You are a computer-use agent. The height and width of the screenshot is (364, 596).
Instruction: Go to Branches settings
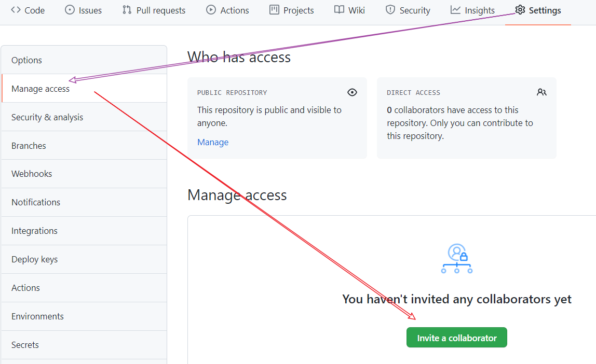click(x=29, y=146)
